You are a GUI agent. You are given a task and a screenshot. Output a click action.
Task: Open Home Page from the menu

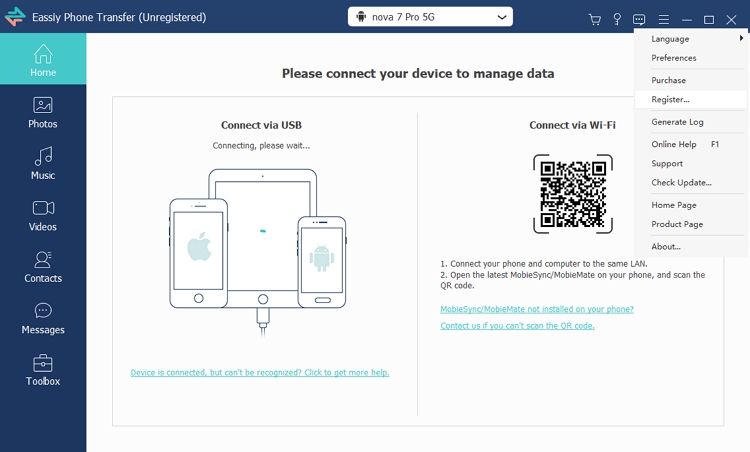click(691, 205)
